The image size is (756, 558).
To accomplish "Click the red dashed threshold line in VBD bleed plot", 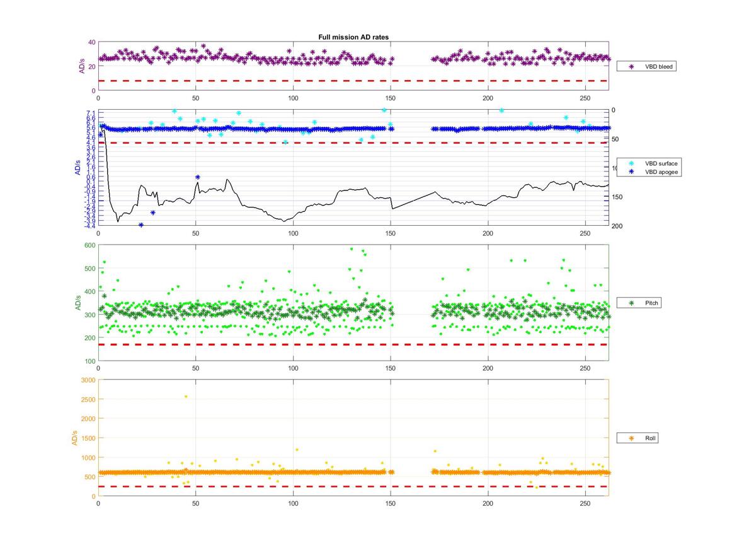I will [x=353, y=81].
